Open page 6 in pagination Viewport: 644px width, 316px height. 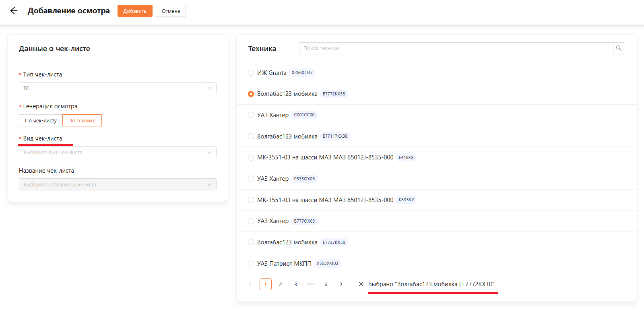pyautogui.click(x=326, y=284)
